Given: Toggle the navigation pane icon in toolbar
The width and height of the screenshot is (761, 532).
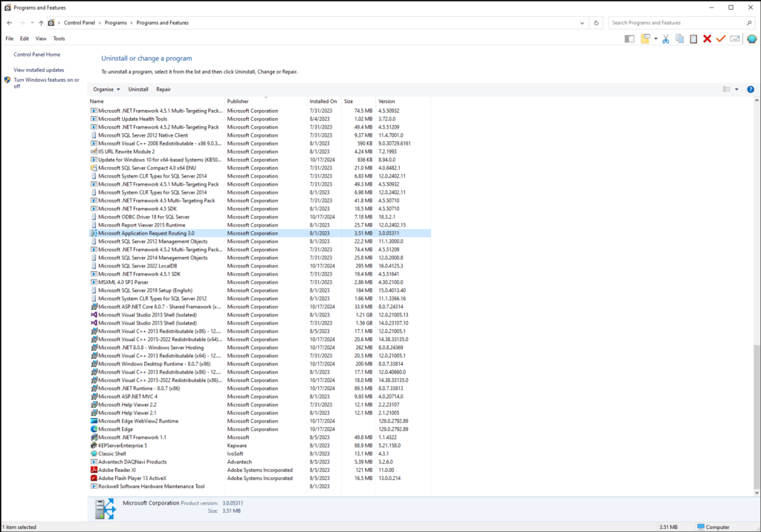Looking at the screenshot, I should pyautogui.click(x=629, y=39).
